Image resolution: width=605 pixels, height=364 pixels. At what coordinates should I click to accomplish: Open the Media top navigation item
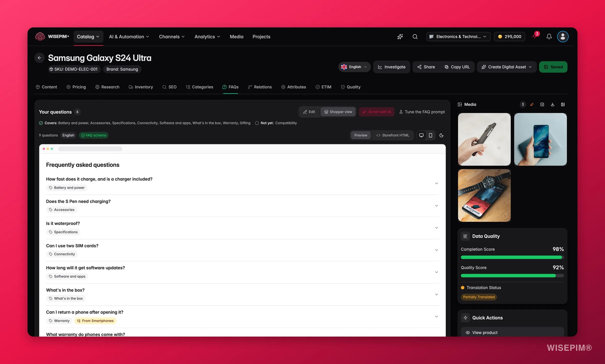pos(236,37)
